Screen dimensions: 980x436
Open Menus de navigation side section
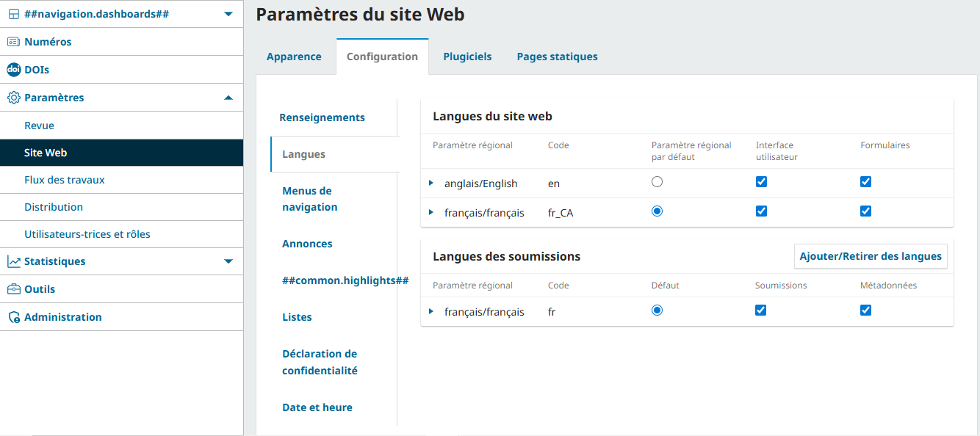point(310,199)
